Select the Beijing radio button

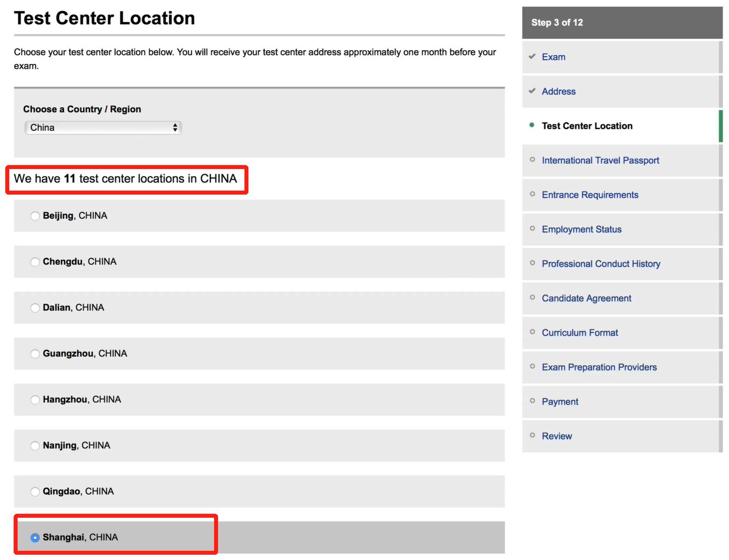pyautogui.click(x=35, y=216)
